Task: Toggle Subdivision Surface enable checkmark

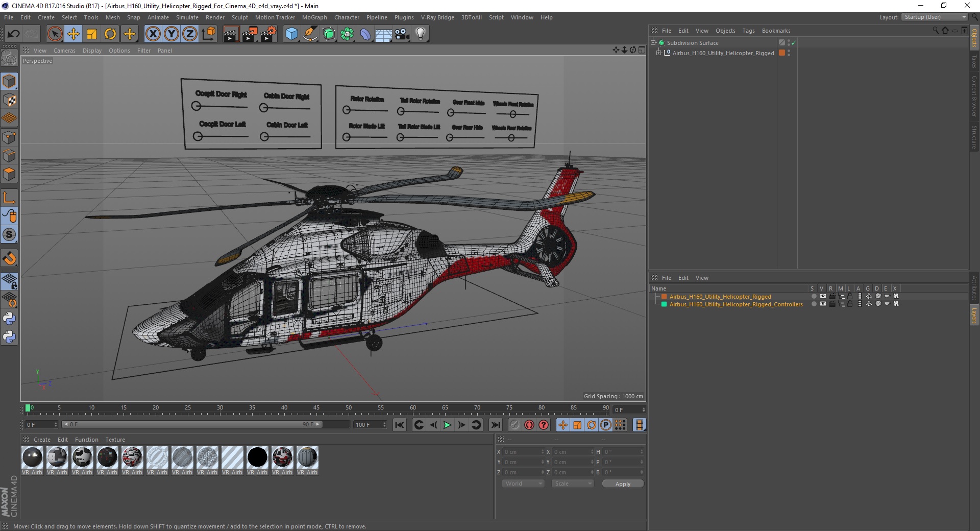Action: 794,43
